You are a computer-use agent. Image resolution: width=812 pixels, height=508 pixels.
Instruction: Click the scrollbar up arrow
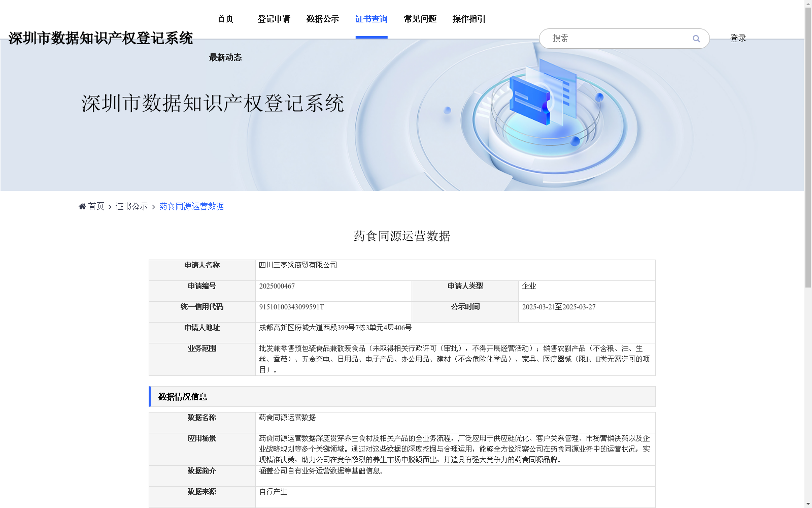click(x=808, y=4)
